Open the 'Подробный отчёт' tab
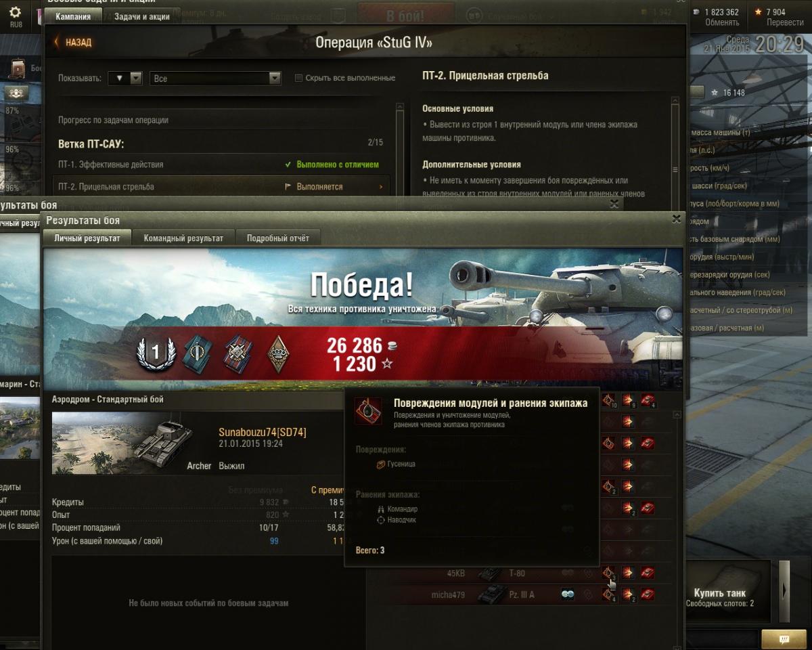Screen dimensions: 812x650 [277, 238]
